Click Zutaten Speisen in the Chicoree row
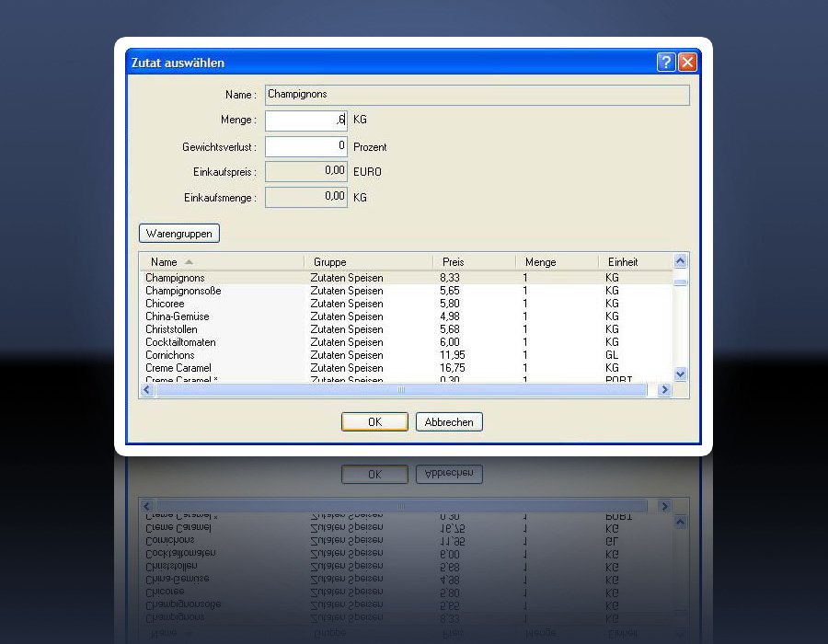The width and height of the screenshot is (828, 644). tap(347, 304)
